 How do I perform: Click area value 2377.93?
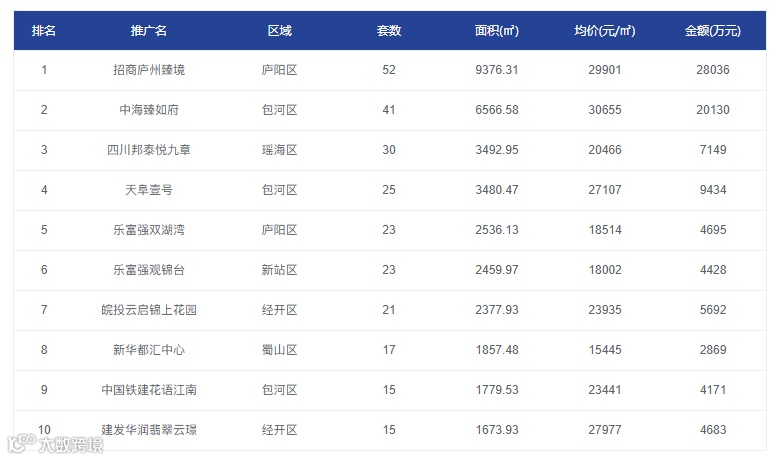(x=497, y=310)
